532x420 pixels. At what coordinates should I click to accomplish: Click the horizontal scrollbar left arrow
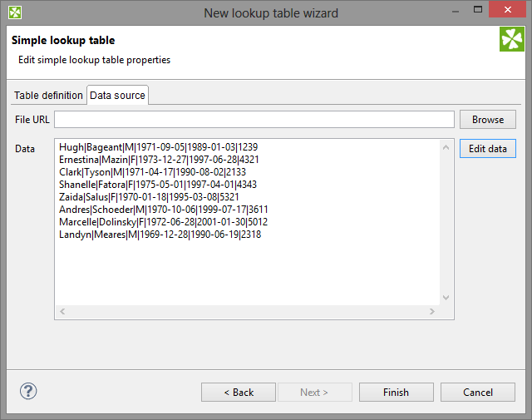62,312
